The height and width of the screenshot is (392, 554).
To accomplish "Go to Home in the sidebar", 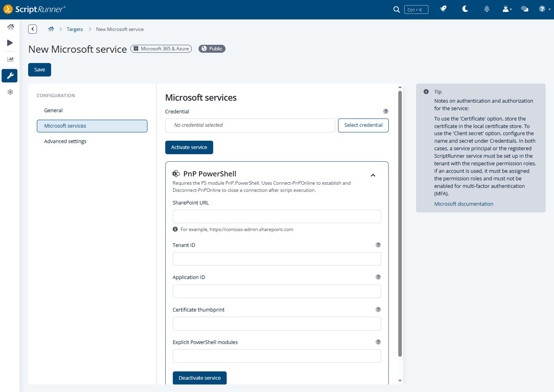I will pos(10,27).
